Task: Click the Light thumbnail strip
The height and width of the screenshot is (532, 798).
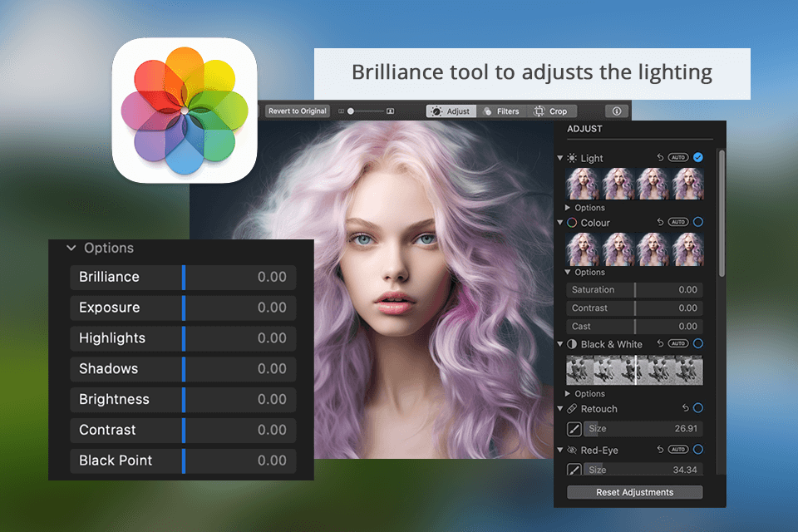Action: [x=634, y=184]
